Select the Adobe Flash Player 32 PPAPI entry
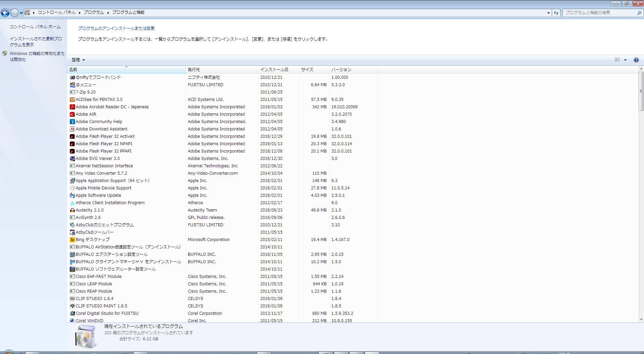This screenshot has height=354, width=644. [222, 151]
